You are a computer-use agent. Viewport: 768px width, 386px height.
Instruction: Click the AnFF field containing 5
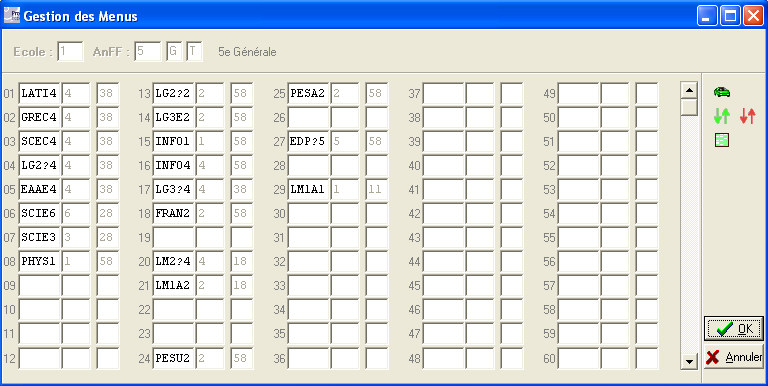tap(148, 52)
